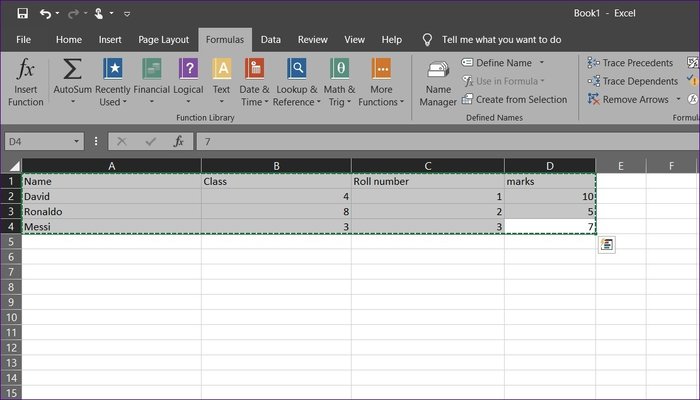Switch to the Data tab

click(271, 40)
